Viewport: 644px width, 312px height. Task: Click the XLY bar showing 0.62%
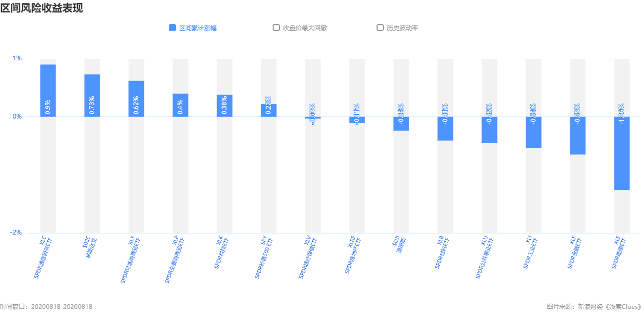136,99
